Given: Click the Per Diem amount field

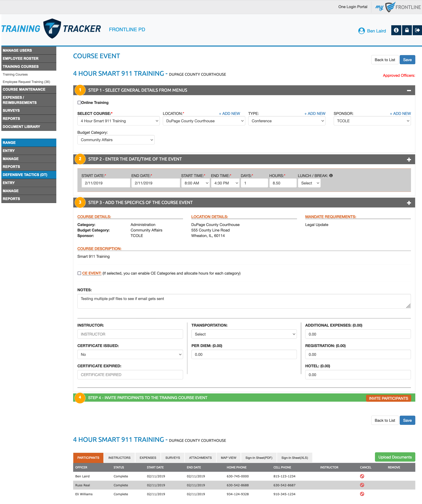Looking at the screenshot, I should [x=244, y=354].
